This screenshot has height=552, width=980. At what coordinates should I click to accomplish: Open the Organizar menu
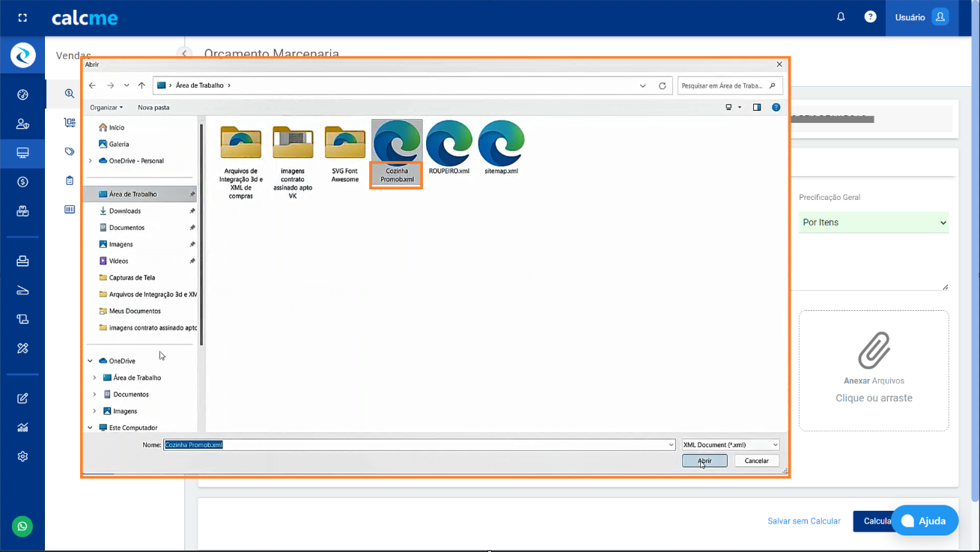pyautogui.click(x=106, y=108)
